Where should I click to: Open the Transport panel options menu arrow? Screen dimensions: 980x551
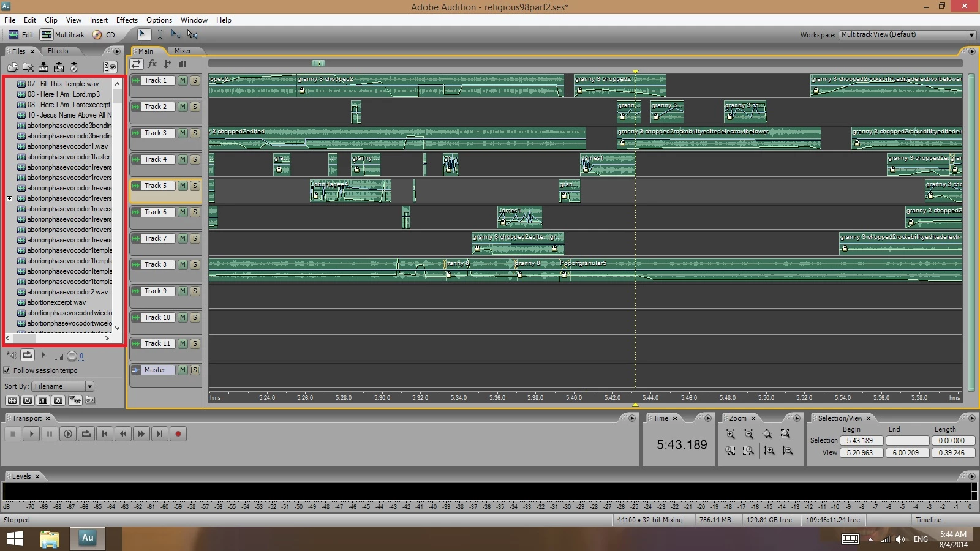(x=632, y=418)
